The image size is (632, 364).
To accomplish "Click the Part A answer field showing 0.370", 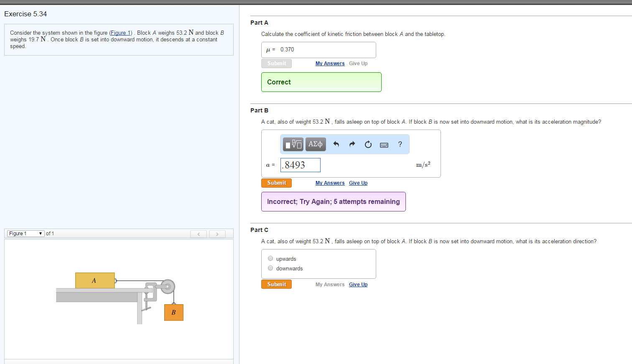I will coord(319,50).
